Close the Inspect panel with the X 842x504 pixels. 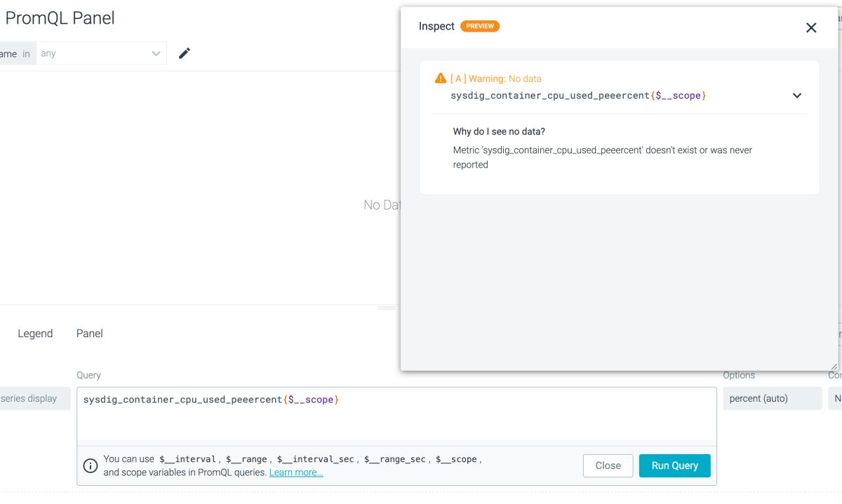pyautogui.click(x=811, y=27)
